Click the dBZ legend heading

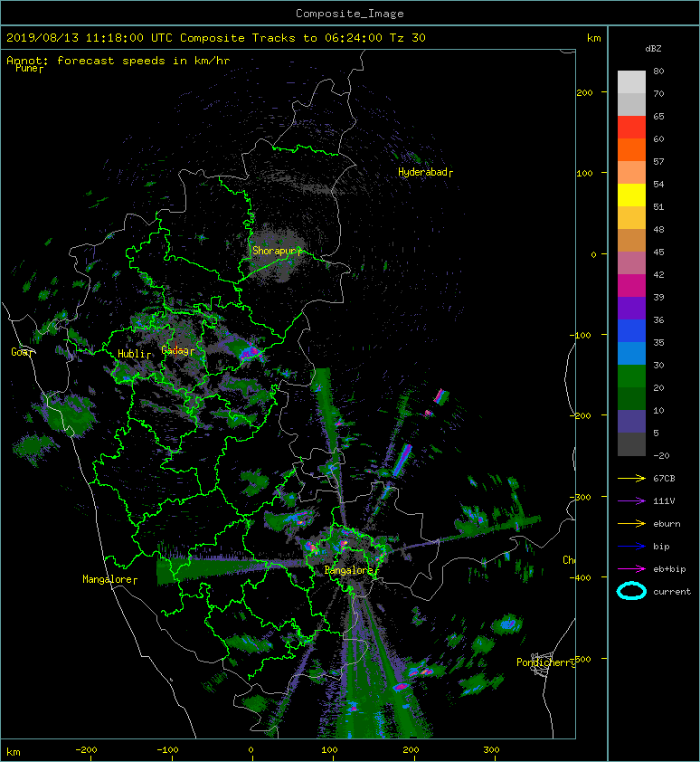(653, 49)
